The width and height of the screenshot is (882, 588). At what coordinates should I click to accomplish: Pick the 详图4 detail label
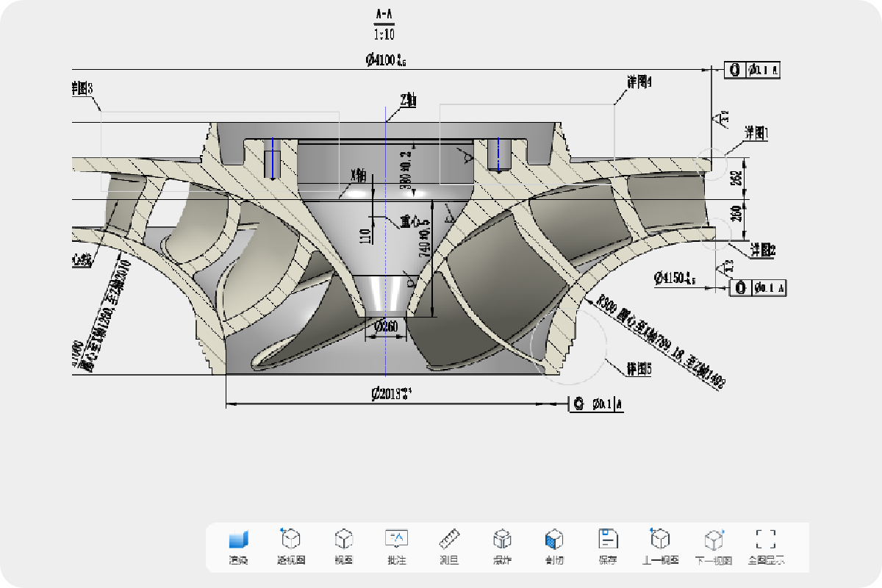[x=639, y=82]
